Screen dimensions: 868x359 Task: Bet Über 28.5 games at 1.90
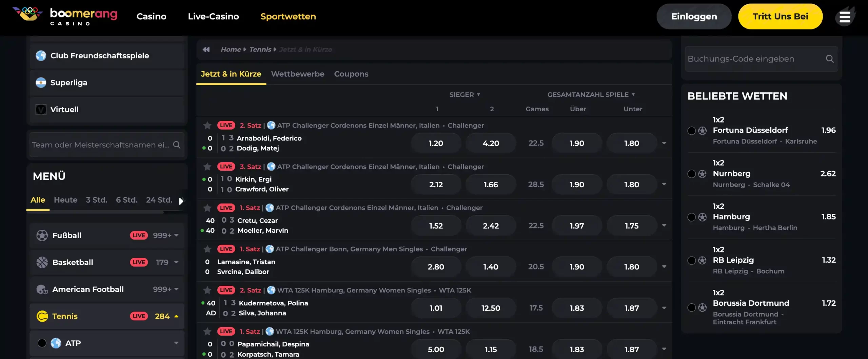[x=577, y=185]
